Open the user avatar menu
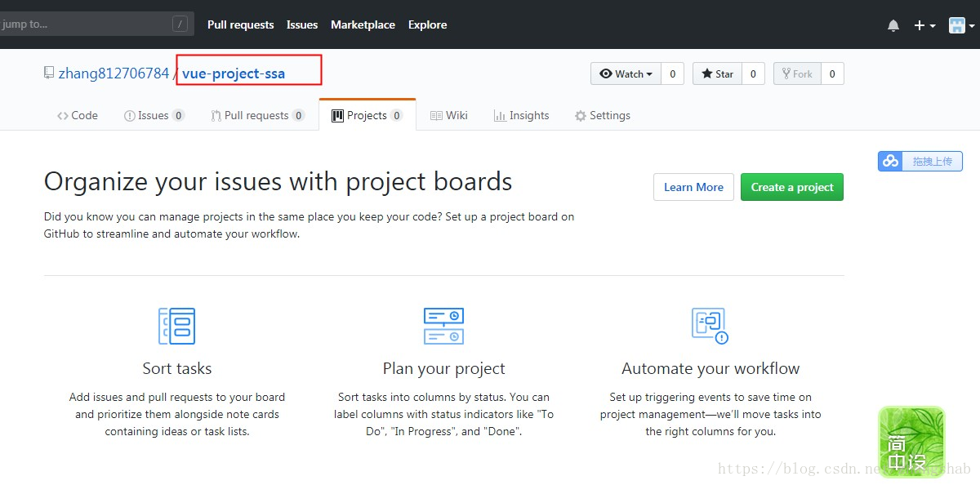Screen dimensions: 980x485 tap(961, 25)
